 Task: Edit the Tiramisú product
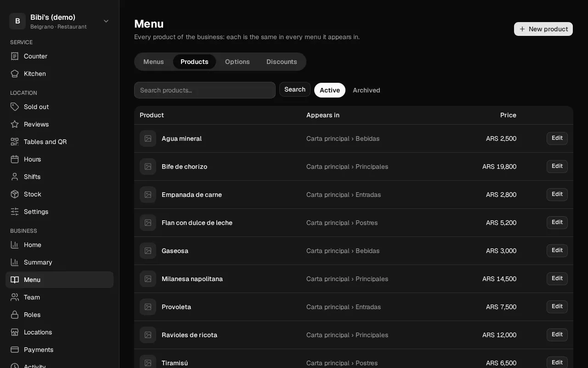(557, 362)
